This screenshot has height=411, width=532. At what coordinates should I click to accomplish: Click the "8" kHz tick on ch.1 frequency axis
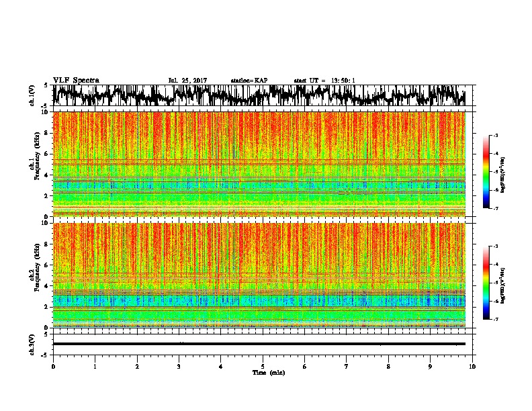46,133
